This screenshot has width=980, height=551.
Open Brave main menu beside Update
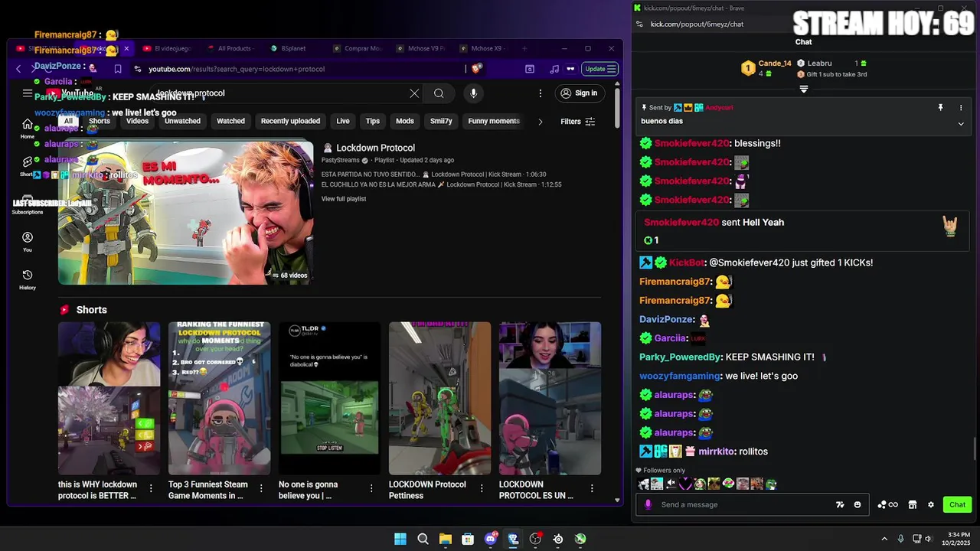(x=611, y=69)
